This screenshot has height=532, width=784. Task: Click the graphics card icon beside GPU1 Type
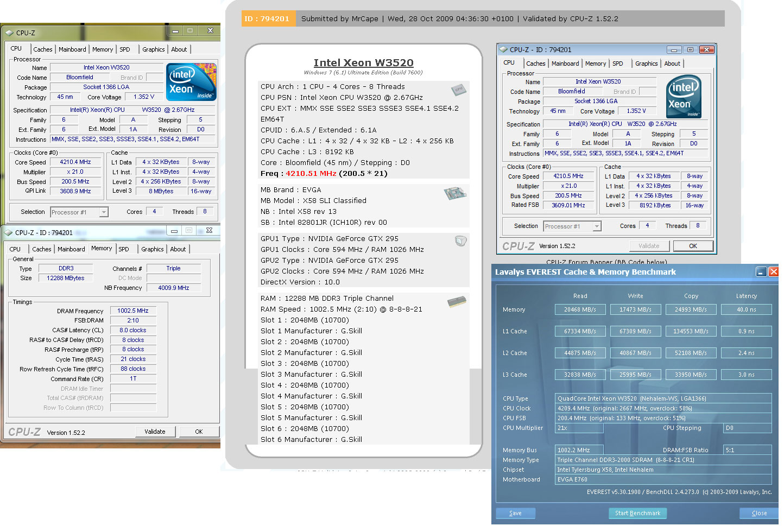(x=460, y=240)
